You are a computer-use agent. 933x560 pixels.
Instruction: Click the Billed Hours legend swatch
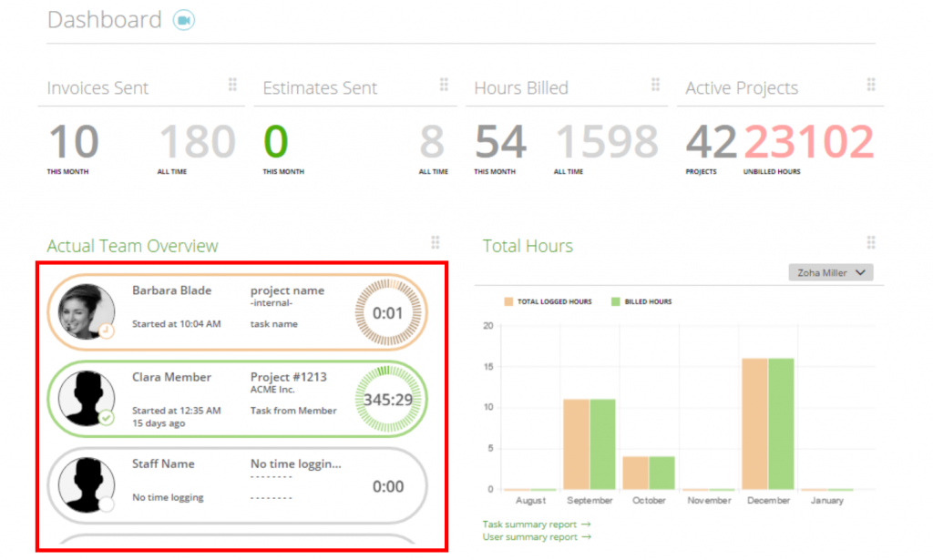click(615, 302)
